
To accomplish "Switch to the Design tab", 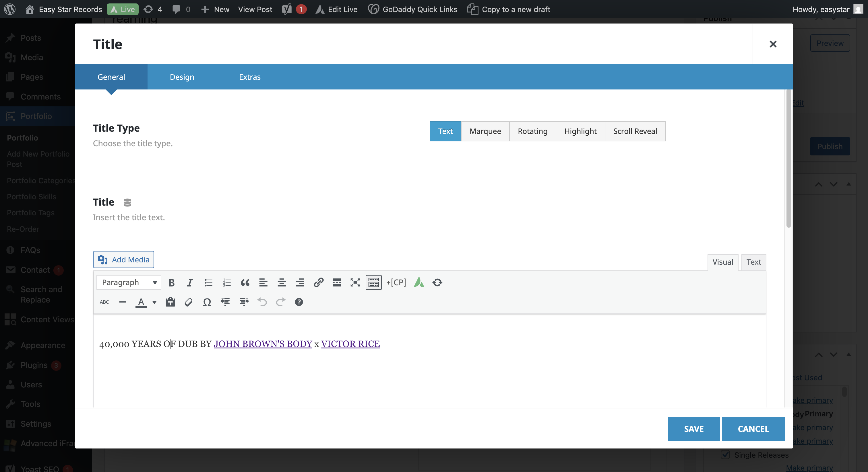I will pos(182,77).
